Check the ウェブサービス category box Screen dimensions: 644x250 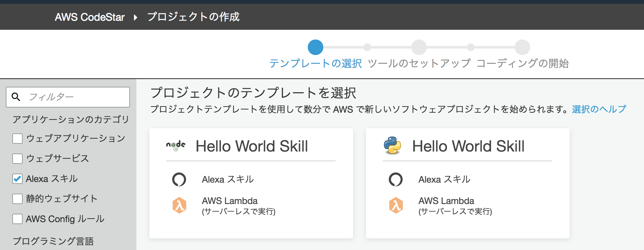17,159
